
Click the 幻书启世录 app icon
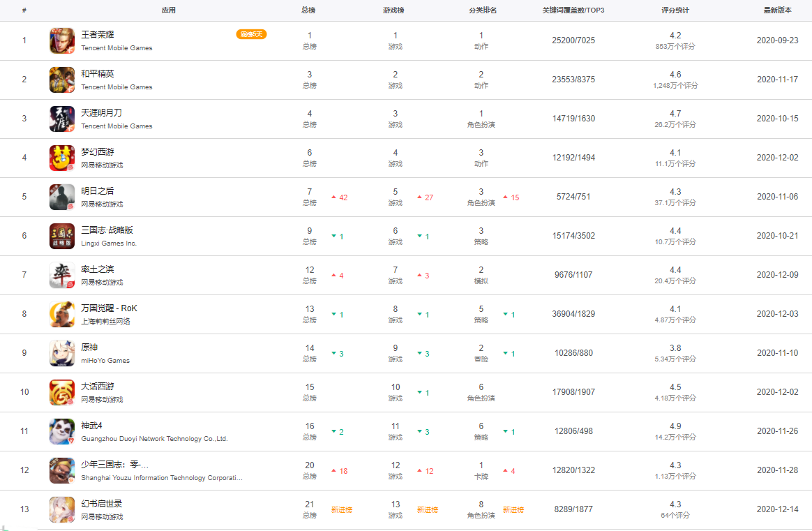click(x=62, y=509)
